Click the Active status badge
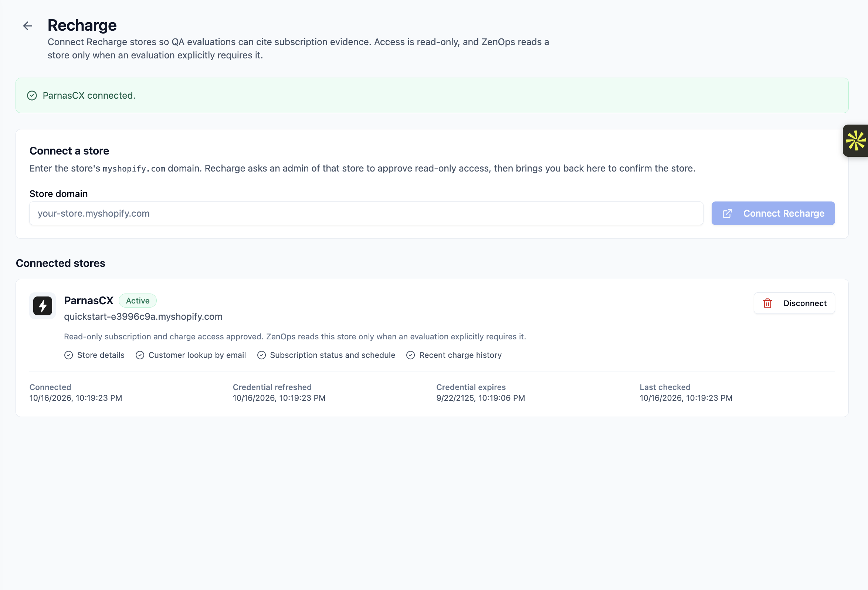The height and width of the screenshot is (590, 868). click(x=138, y=301)
